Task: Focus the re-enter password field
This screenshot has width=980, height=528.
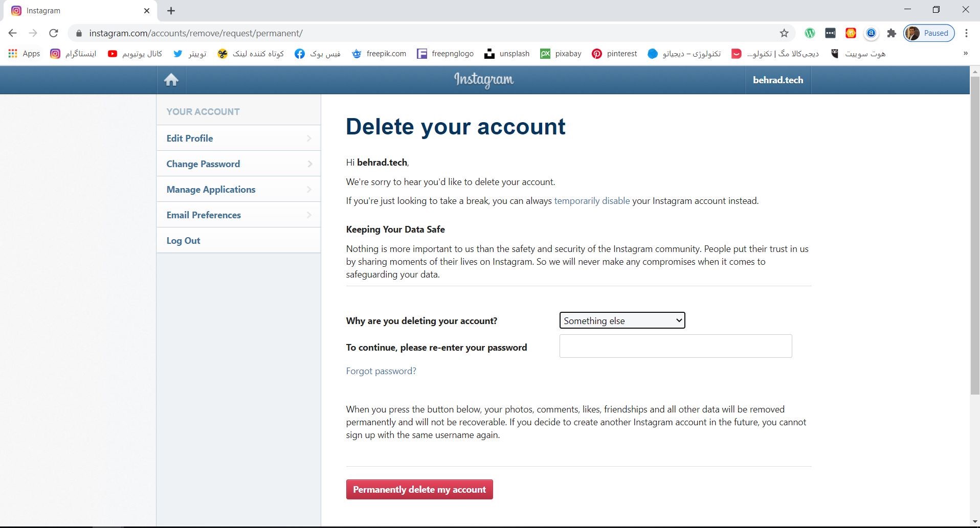Action: coord(675,346)
